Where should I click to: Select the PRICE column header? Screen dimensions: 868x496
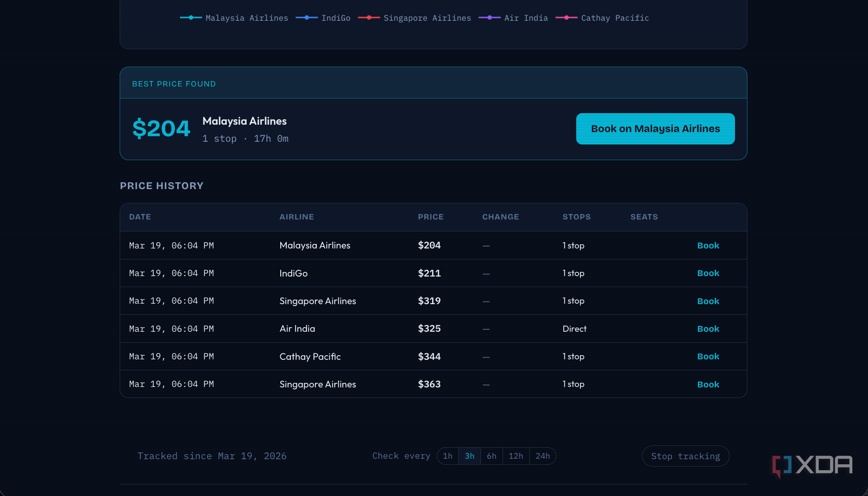(431, 217)
